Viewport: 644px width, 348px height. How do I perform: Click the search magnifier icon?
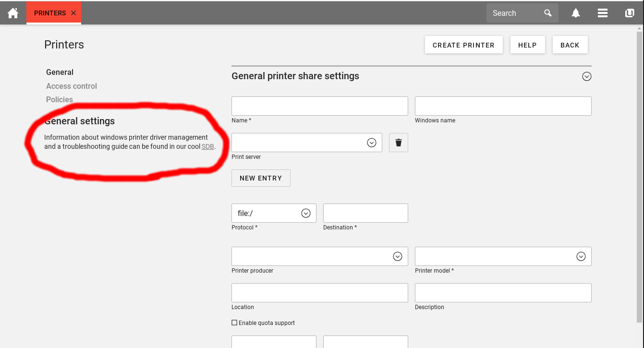click(x=548, y=13)
